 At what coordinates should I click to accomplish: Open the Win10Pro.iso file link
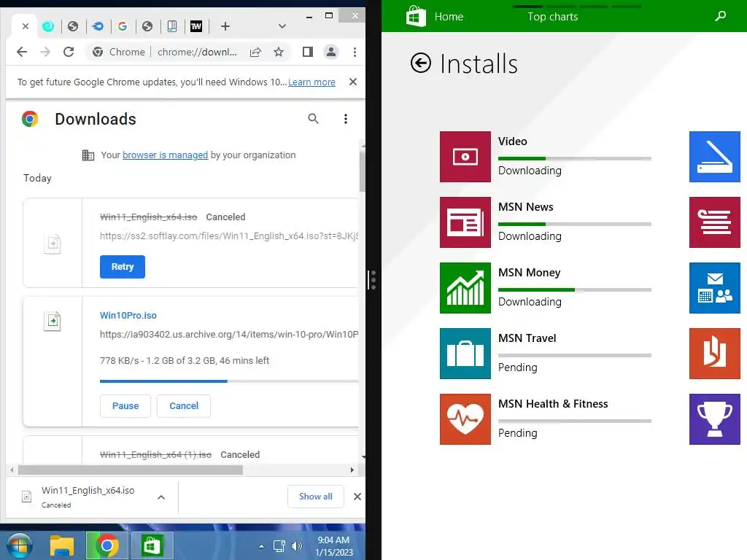pos(128,315)
